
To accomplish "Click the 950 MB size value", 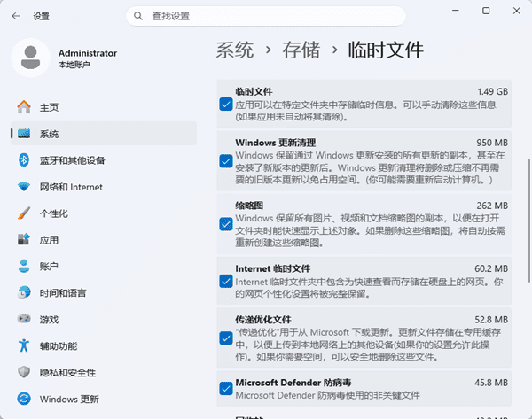I will pos(492,143).
